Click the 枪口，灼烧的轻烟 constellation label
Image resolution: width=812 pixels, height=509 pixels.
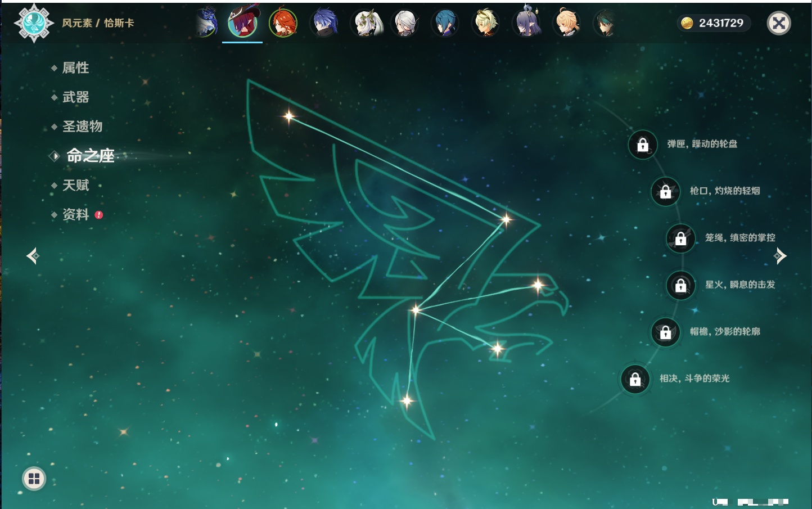[x=725, y=191]
